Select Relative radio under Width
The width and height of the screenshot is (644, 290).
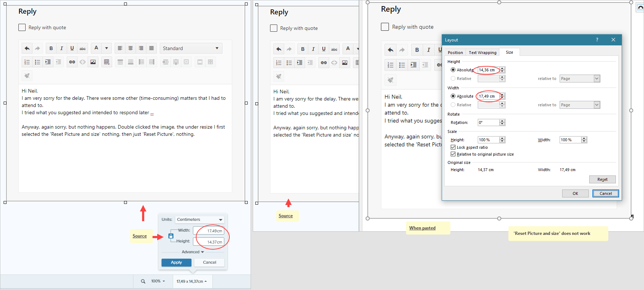pyautogui.click(x=453, y=105)
